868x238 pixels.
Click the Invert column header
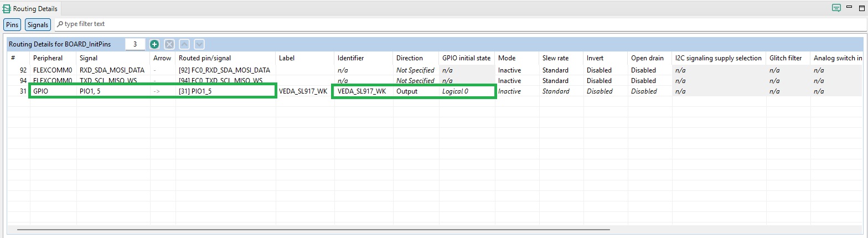(x=606, y=58)
